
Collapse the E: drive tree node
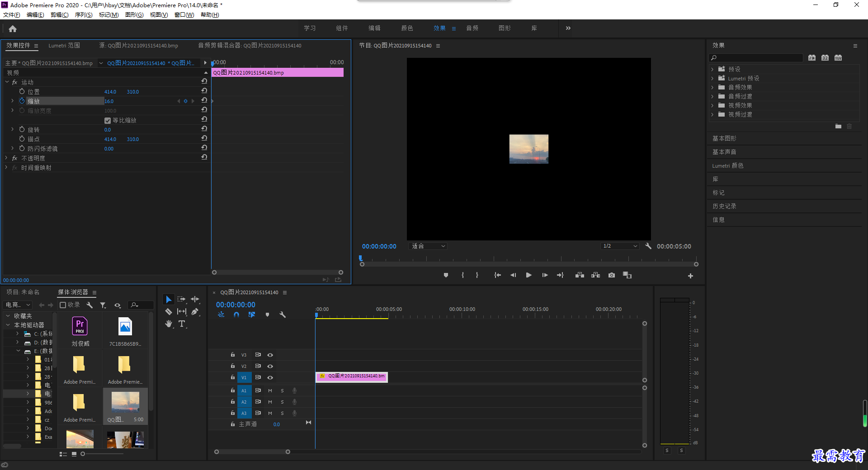click(x=18, y=351)
